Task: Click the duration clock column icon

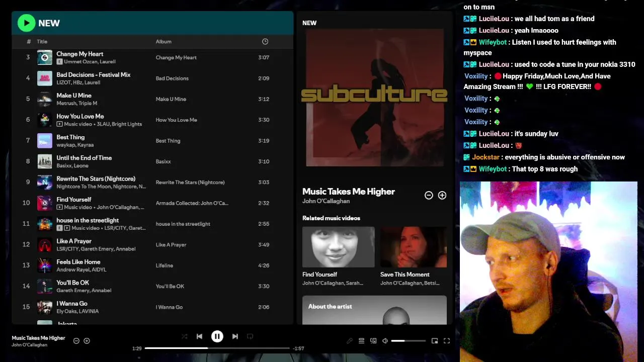Action: 265,42
